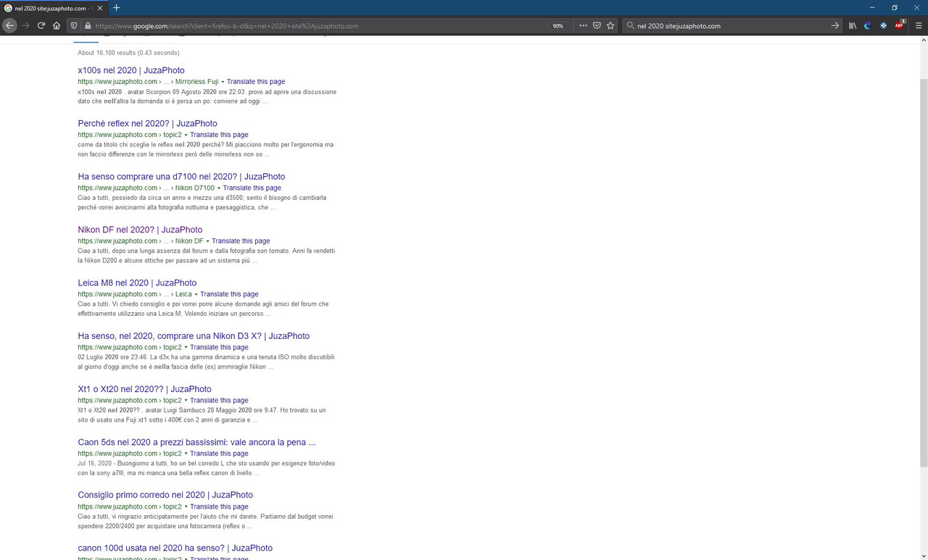
Task: Translate the Nikon DF result page
Action: click(x=241, y=241)
